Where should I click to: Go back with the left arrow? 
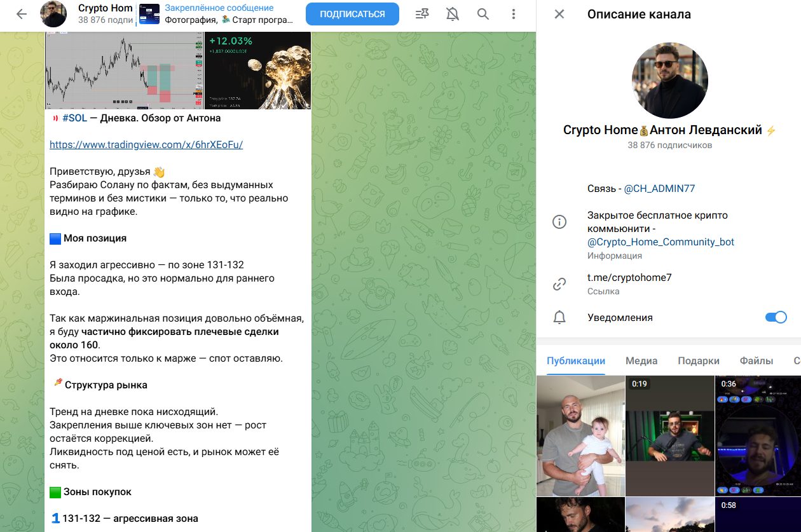click(x=22, y=14)
